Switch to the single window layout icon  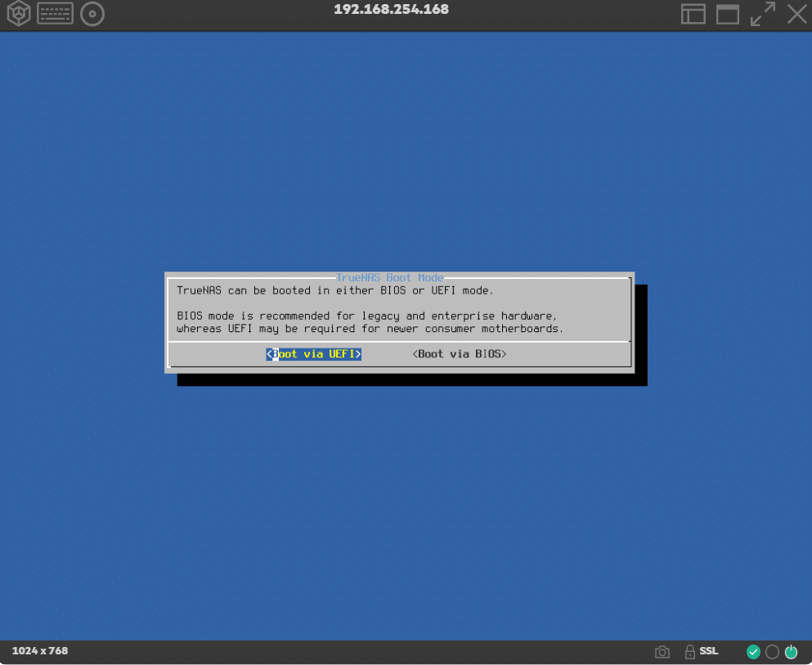(728, 14)
